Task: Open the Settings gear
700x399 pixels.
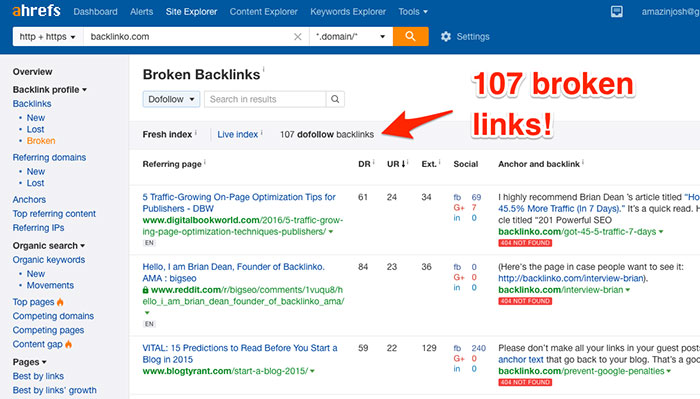Action: coord(446,37)
